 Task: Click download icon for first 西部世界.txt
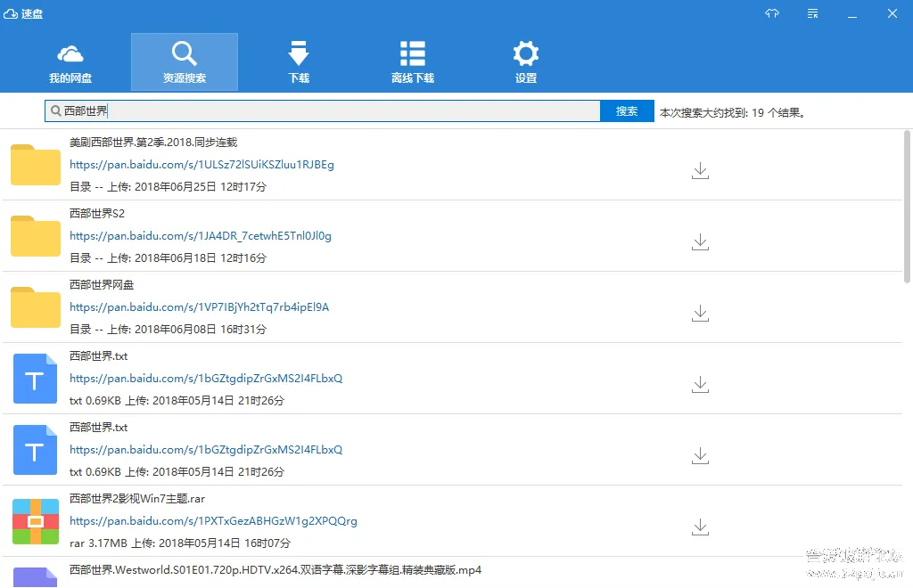(x=700, y=385)
